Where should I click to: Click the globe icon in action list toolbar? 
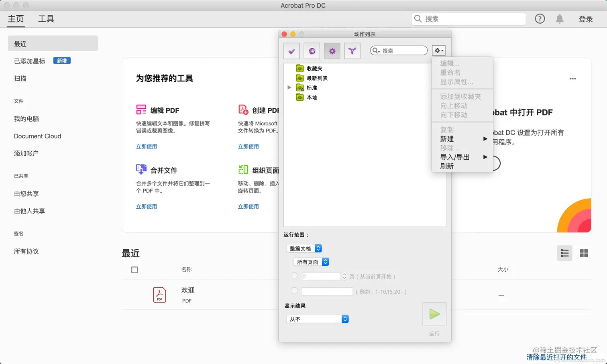click(312, 51)
